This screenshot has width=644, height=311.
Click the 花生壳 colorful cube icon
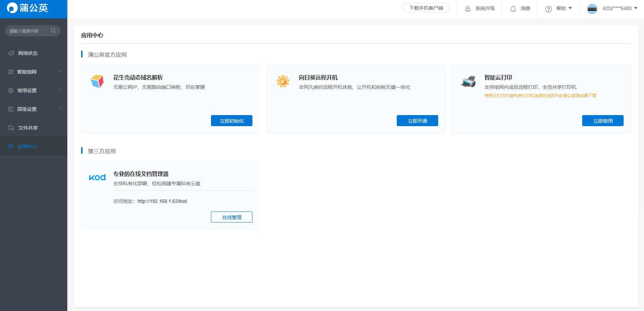coord(97,81)
